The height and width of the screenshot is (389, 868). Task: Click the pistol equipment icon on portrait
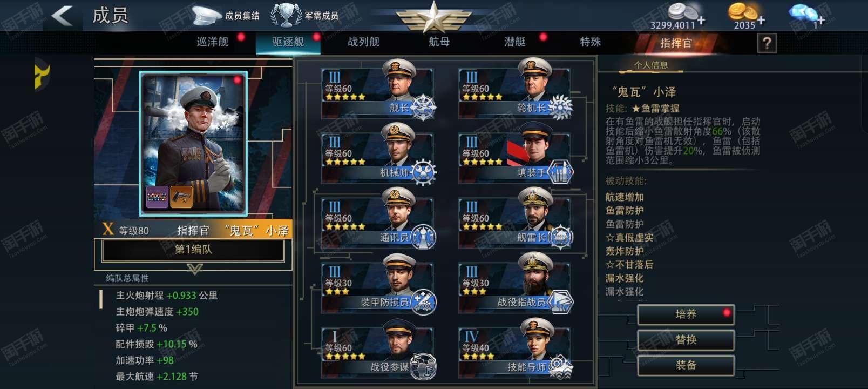coord(181,197)
